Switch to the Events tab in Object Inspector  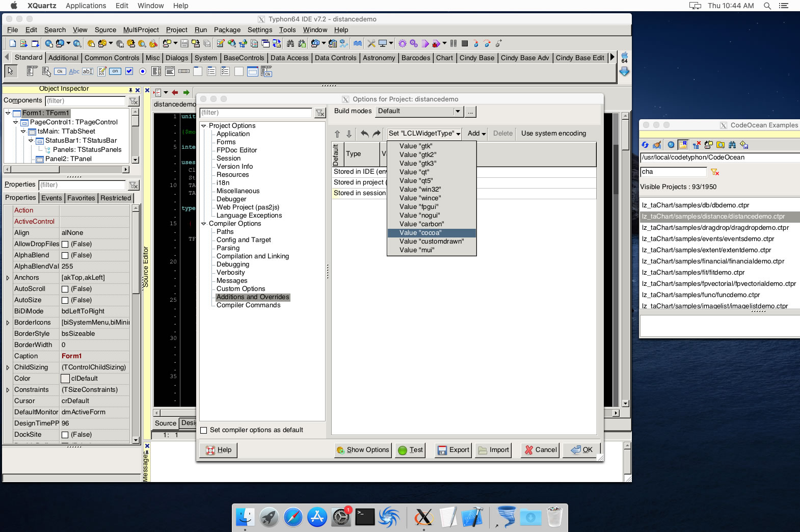(51, 198)
